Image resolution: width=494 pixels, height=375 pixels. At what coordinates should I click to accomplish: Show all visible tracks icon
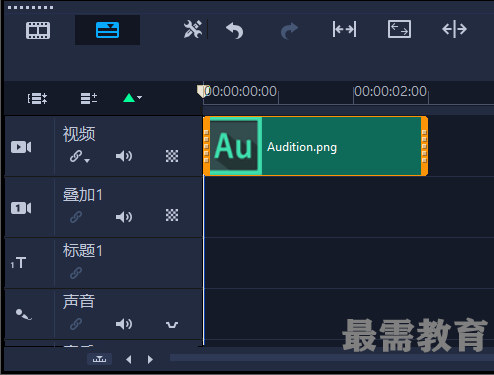[37, 98]
